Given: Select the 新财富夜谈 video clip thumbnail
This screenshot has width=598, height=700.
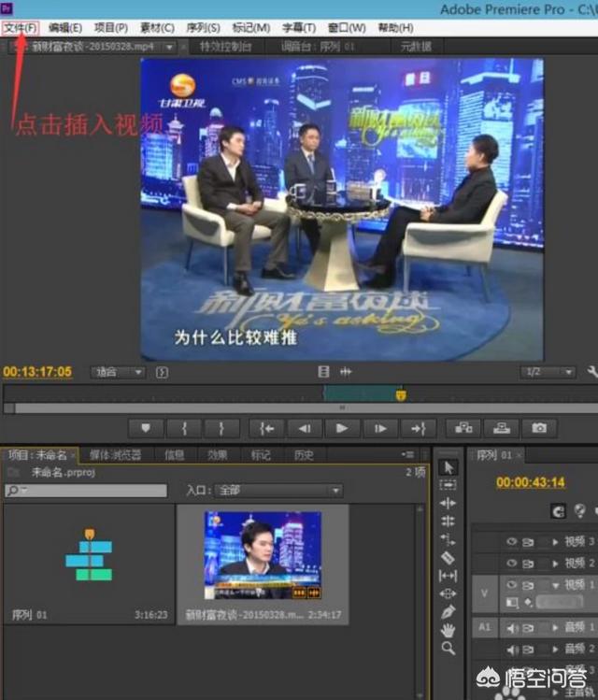Looking at the screenshot, I should click(263, 556).
